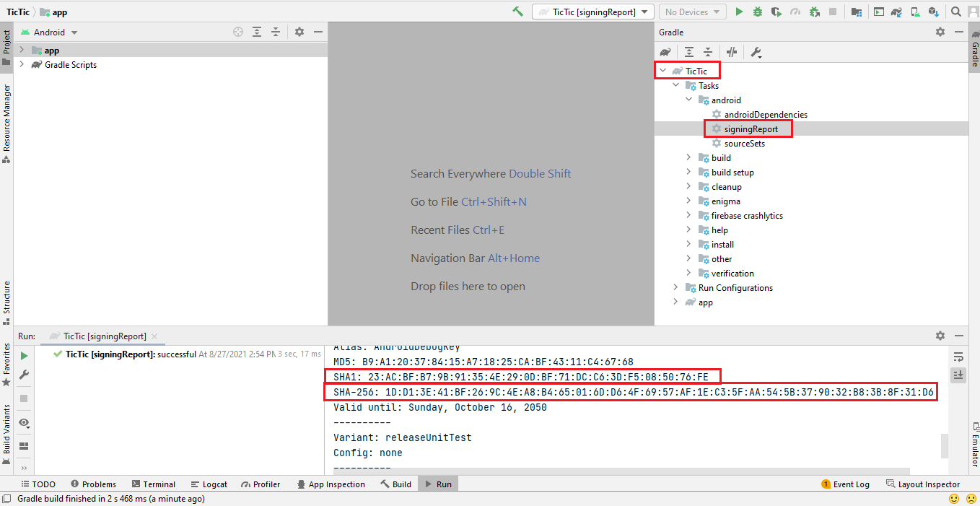
Task: Click the Run console vertical scrollbar
Action: (944, 445)
